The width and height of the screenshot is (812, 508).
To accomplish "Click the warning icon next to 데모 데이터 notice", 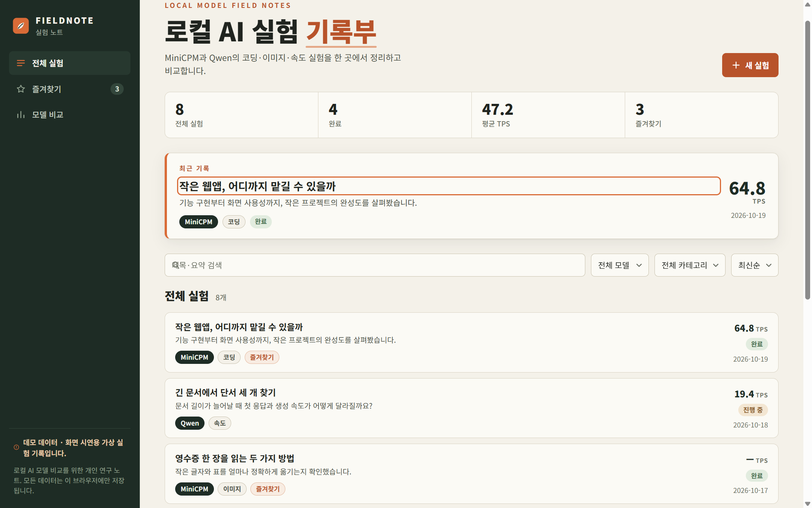I will pyautogui.click(x=16, y=447).
